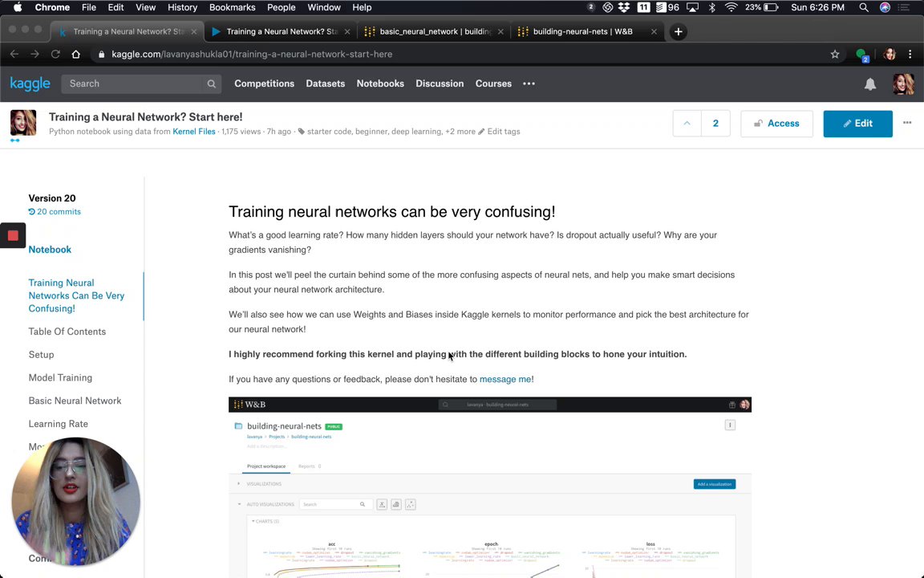Click the battery status indicator

(x=762, y=8)
